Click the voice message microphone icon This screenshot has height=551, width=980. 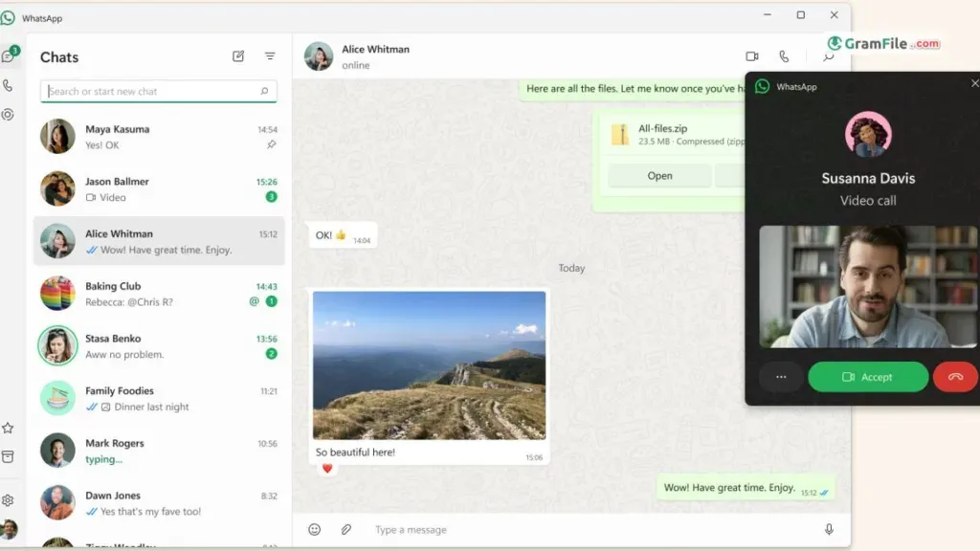(829, 530)
